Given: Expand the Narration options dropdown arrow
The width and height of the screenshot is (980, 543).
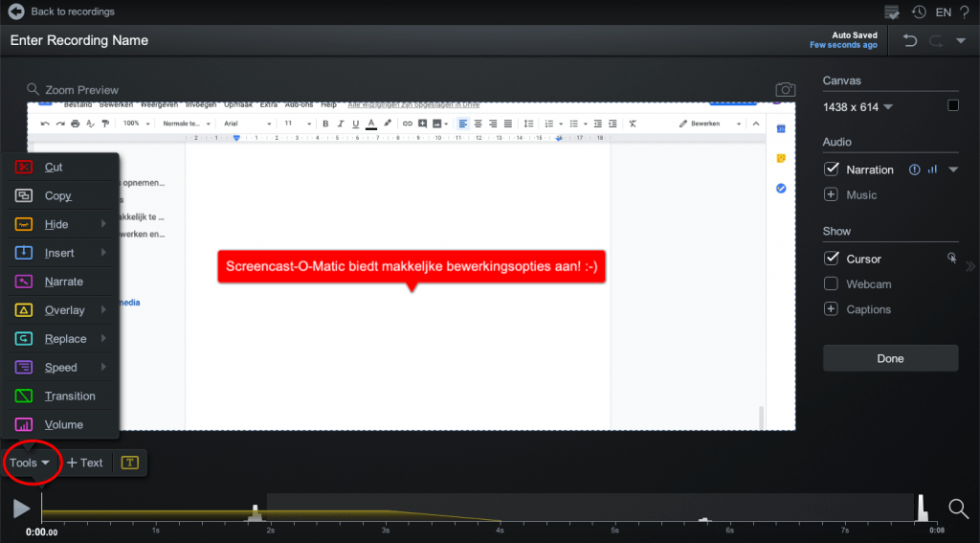Looking at the screenshot, I should [953, 170].
